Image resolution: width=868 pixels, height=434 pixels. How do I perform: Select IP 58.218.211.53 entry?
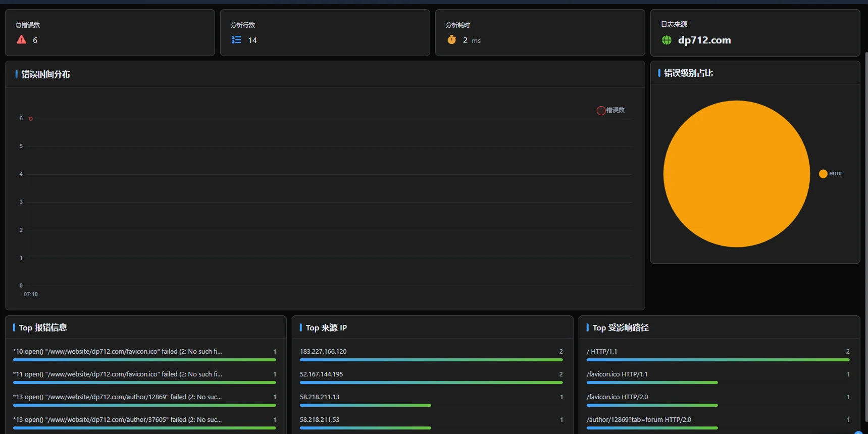[320, 420]
